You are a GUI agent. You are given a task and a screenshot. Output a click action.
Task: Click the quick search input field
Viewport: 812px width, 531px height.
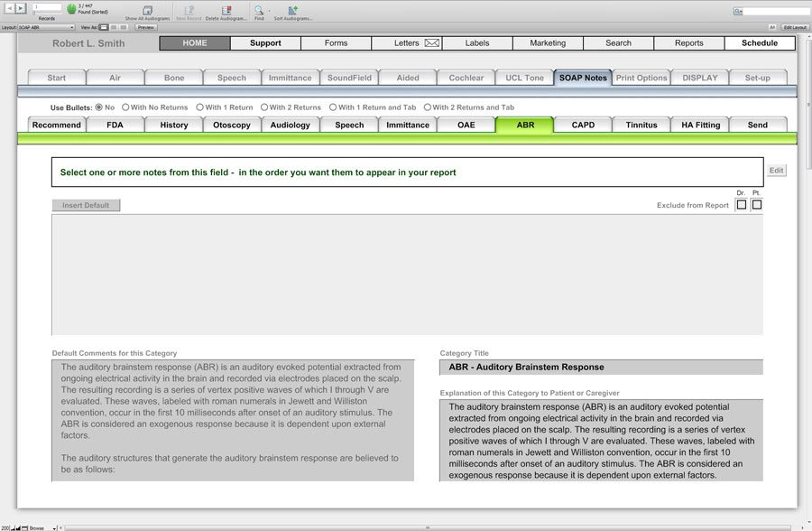777,12
